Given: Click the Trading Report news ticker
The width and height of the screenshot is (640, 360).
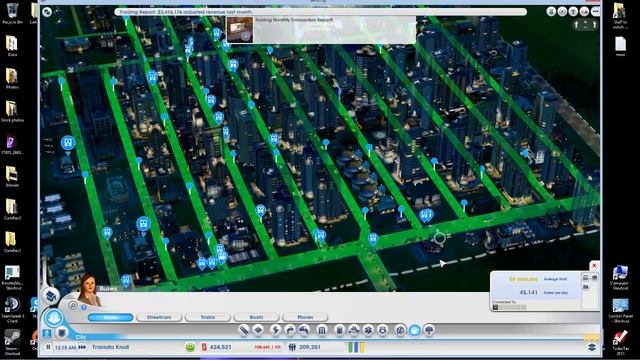Looking at the screenshot, I should pyautogui.click(x=320, y=12).
